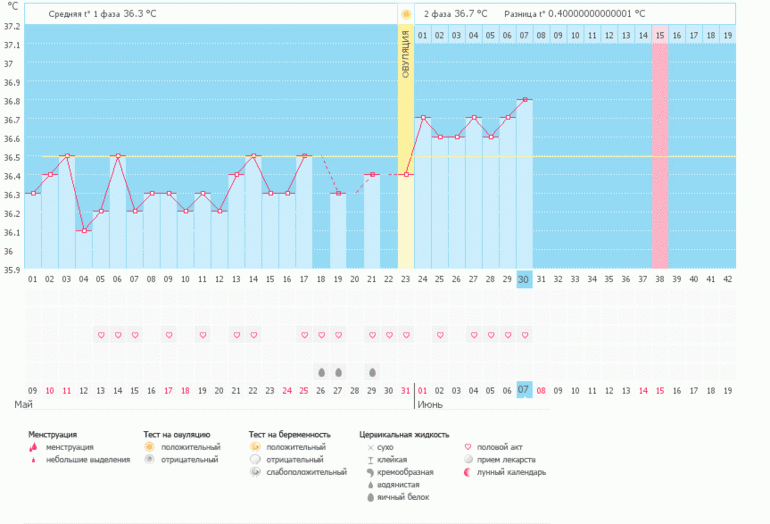Click the 36.4 temperature point on day 23
This screenshot has height=524, width=770.
(x=406, y=175)
